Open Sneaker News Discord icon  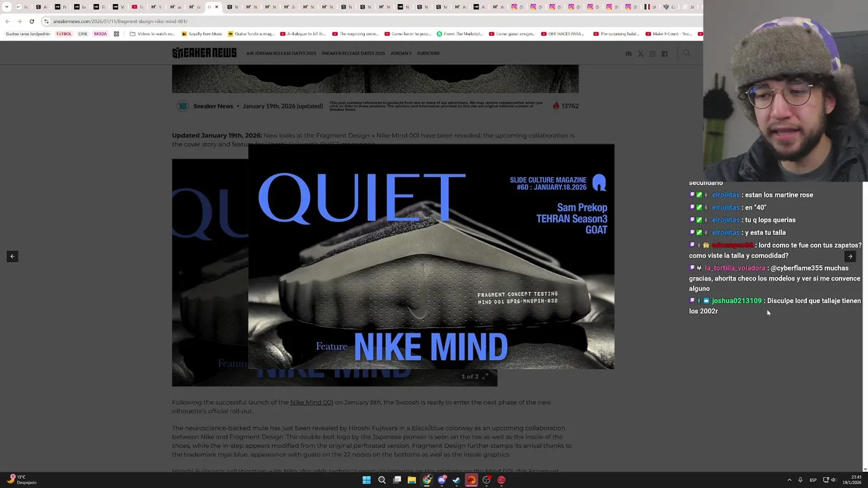click(629, 54)
